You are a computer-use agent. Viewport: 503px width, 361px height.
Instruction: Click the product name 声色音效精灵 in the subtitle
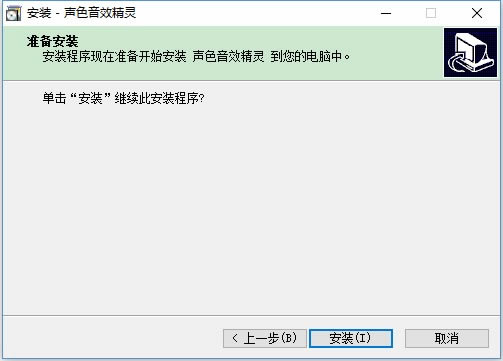click(228, 56)
